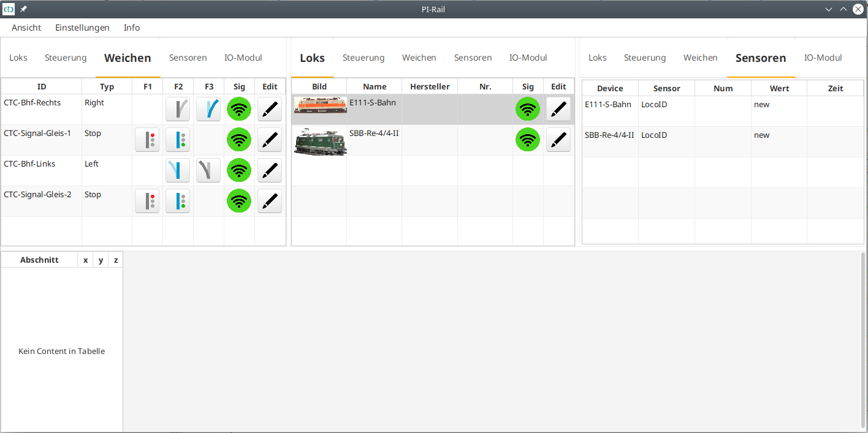Screen dimensions: 868x433
Task: Click the grey curved track icon for CTC-Bhf-Links
Action: pyautogui.click(x=208, y=170)
